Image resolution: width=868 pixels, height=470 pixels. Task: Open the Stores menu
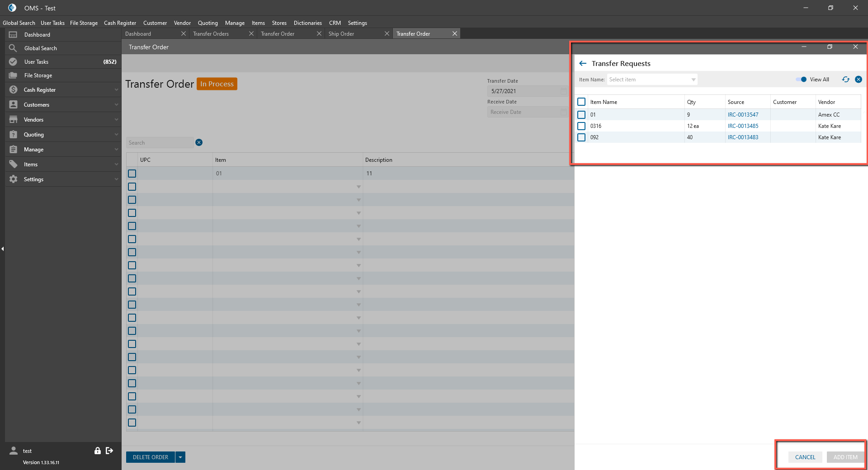tap(279, 23)
